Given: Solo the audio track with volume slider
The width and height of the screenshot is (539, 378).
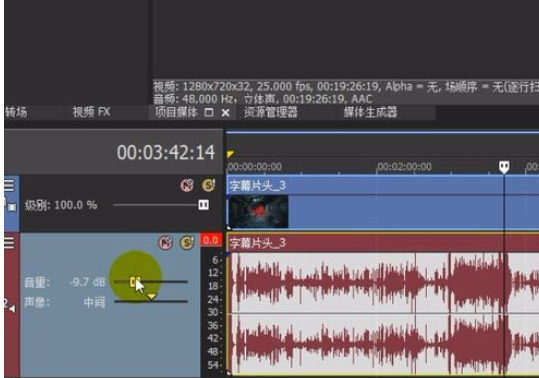Looking at the screenshot, I should click(x=187, y=243).
